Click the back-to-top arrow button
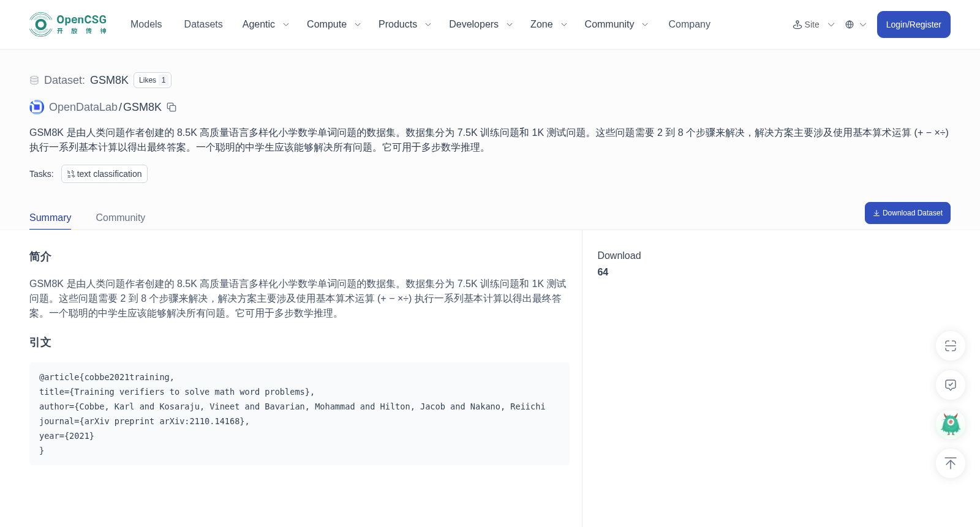This screenshot has width=980, height=527. tap(951, 463)
